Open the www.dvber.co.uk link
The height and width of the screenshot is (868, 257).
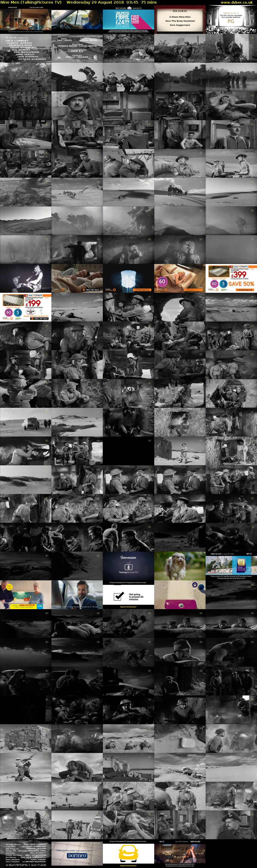tap(236, 2)
